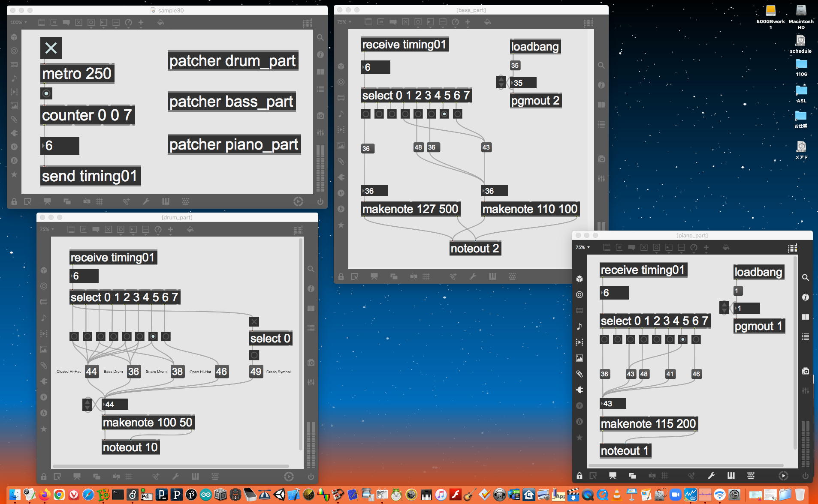Open the Images browser in piano_part sidebar

pyautogui.click(x=580, y=358)
